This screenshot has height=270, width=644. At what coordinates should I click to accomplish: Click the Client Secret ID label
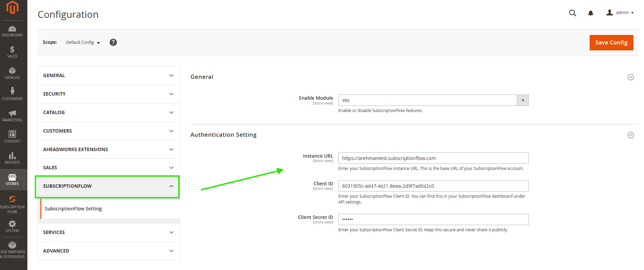pos(315,217)
